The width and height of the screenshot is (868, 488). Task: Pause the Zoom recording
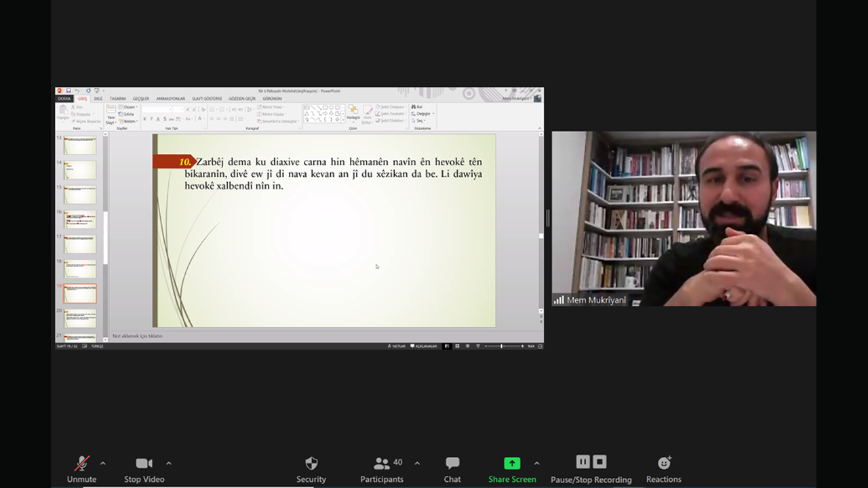583,462
